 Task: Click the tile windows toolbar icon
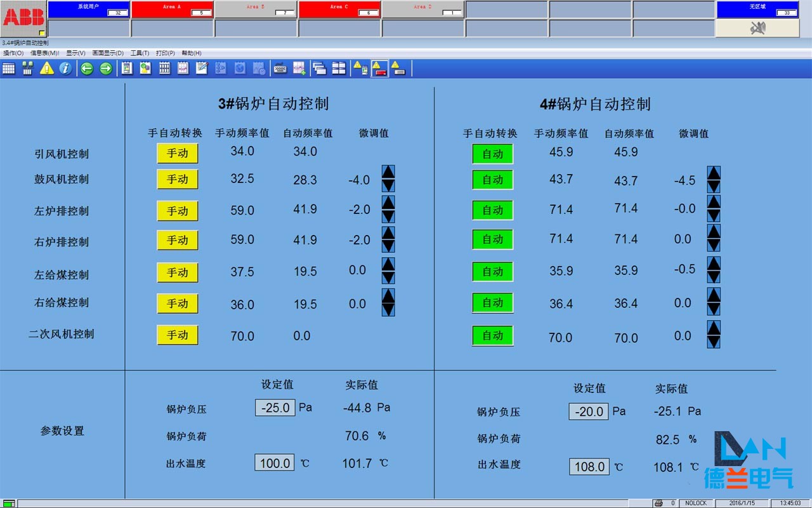pos(338,68)
